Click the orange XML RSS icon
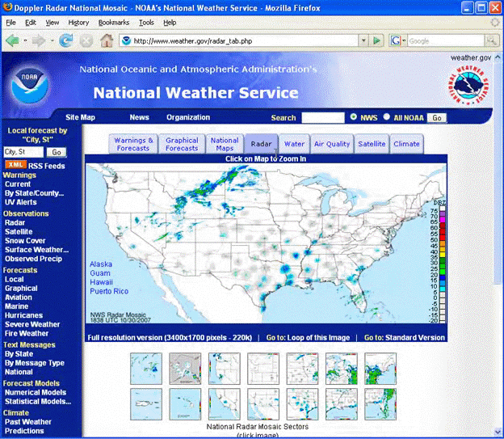The image size is (504, 439). tap(15, 165)
